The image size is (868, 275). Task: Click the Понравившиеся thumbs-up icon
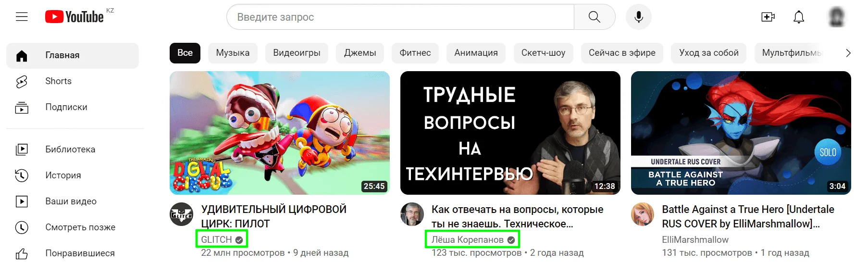[22, 253]
